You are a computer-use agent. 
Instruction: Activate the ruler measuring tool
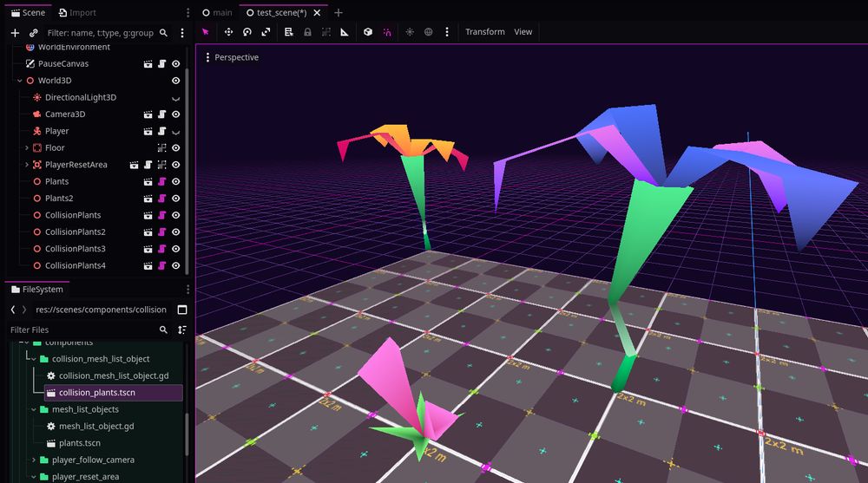[345, 32]
